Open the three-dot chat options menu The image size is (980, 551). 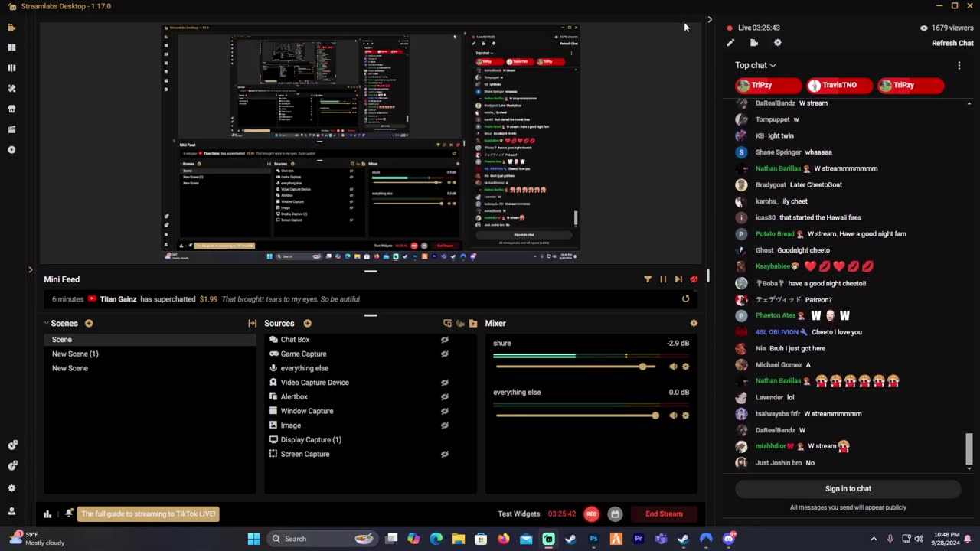point(959,66)
